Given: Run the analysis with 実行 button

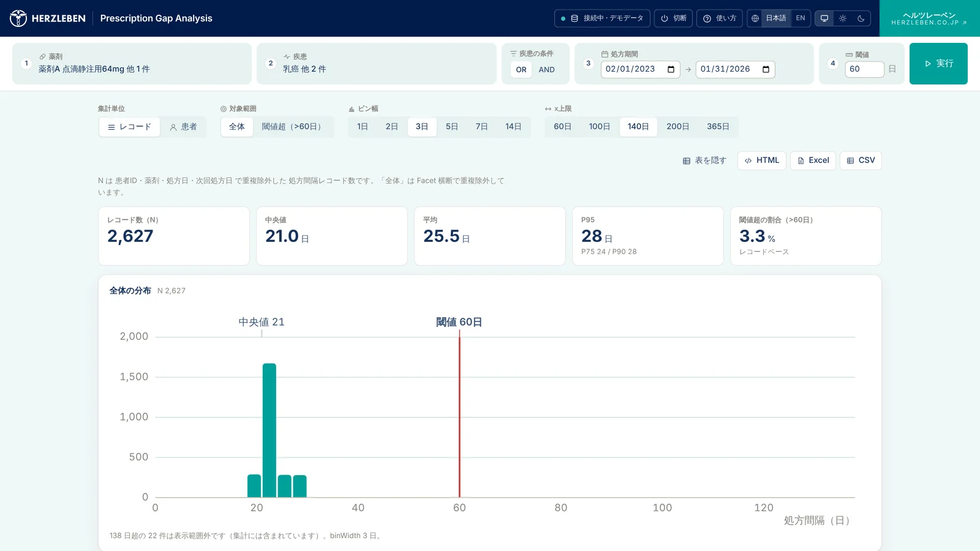Looking at the screenshot, I should 938,64.
